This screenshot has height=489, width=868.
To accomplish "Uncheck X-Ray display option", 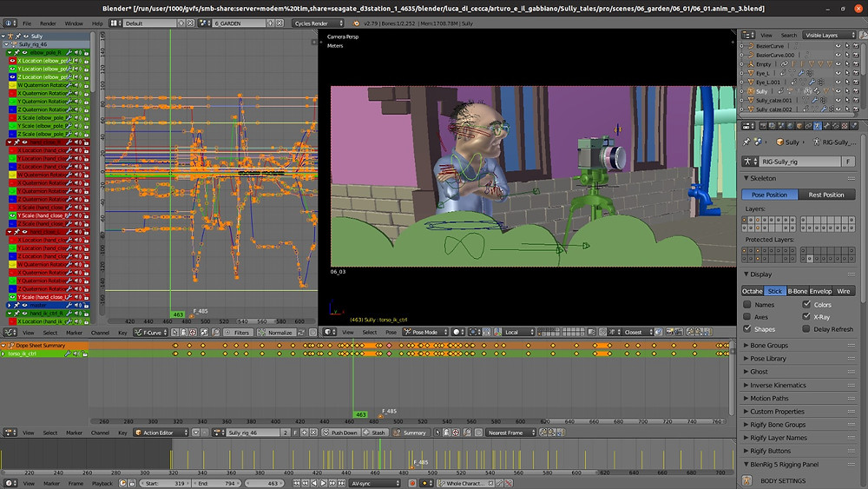I will click(806, 316).
